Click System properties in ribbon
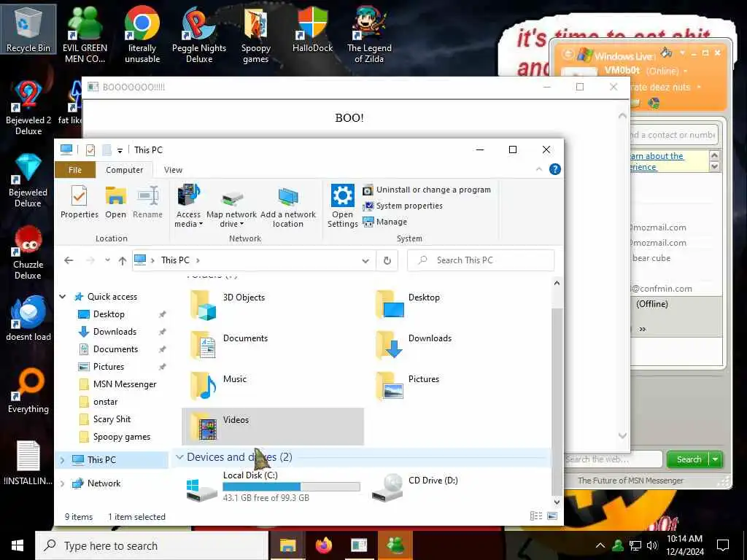The height and width of the screenshot is (560, 747). [x=403, y=206]
